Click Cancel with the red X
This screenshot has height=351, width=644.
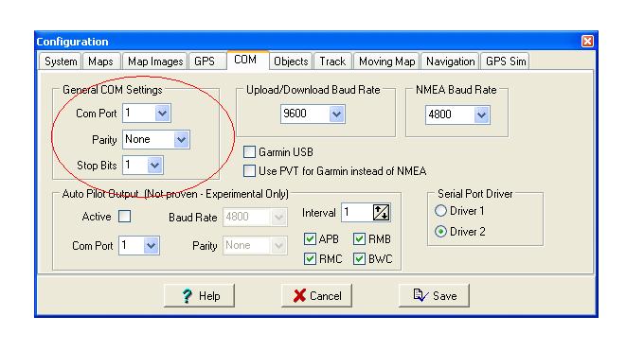coord(316,295)
